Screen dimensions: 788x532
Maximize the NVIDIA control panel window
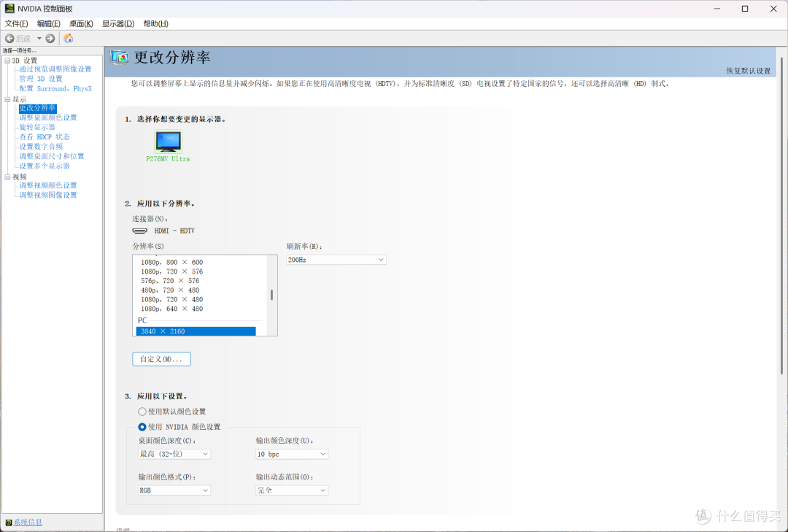coord(745,9)
